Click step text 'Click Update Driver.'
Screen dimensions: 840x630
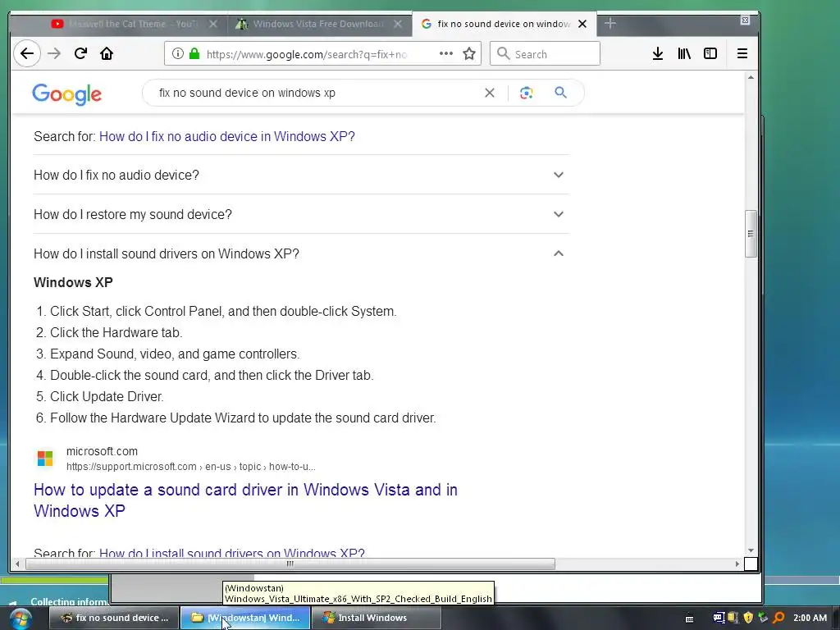point(107,396)
